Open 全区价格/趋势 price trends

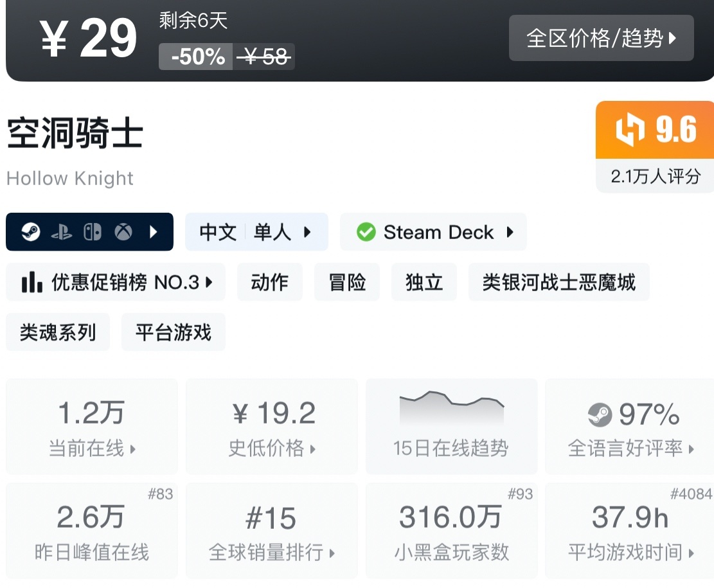[x=601, y=39]
